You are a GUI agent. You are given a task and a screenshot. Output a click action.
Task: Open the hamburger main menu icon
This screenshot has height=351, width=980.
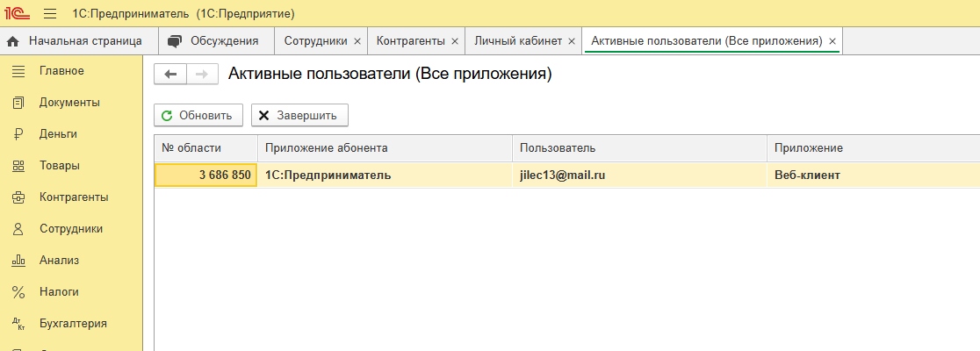50,14
